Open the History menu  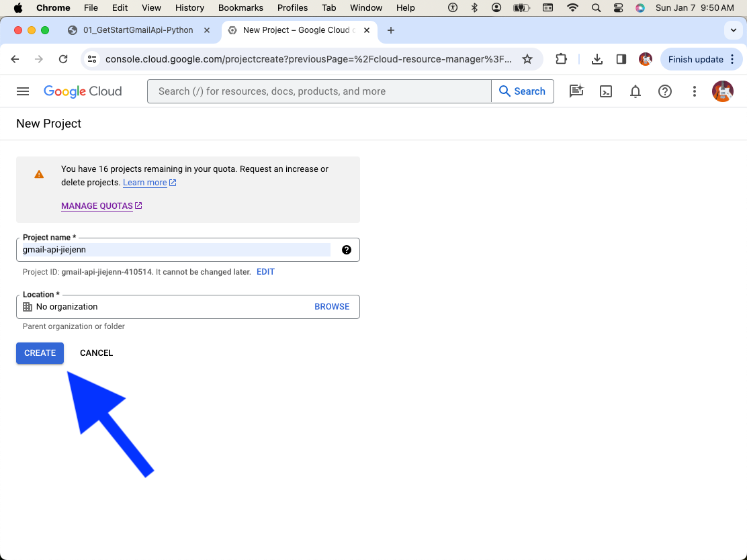pos(189,7)
